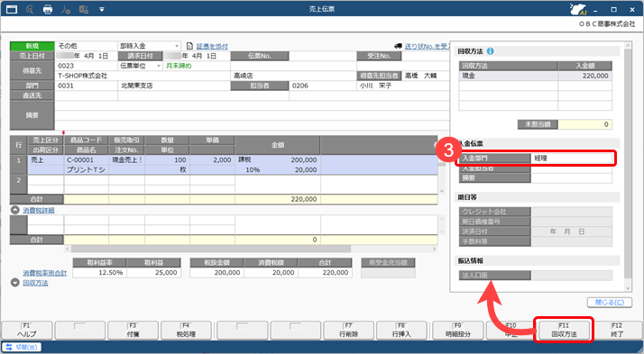Click the 受注No. input field
Image resolution: width=644 pixels, height=354 pixels.
click(x=425, y=56)
